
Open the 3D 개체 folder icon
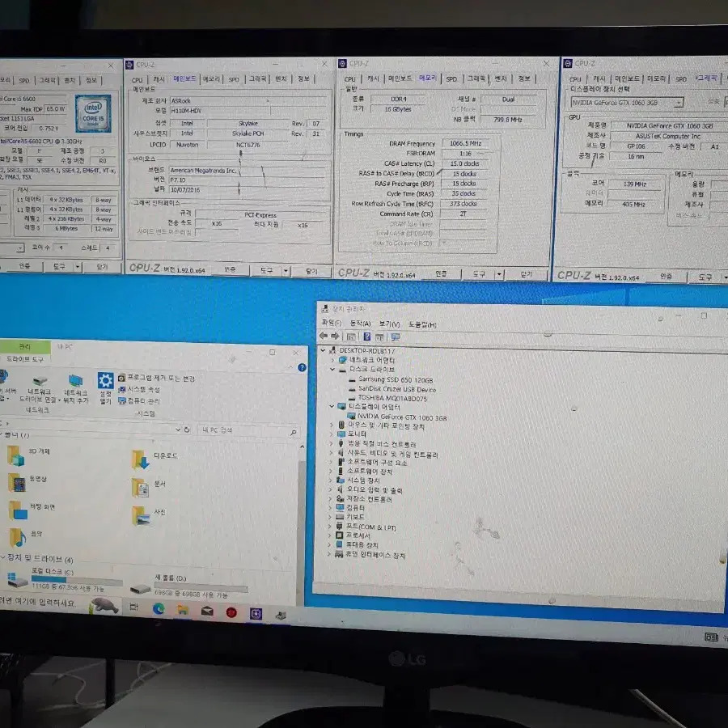16,455
